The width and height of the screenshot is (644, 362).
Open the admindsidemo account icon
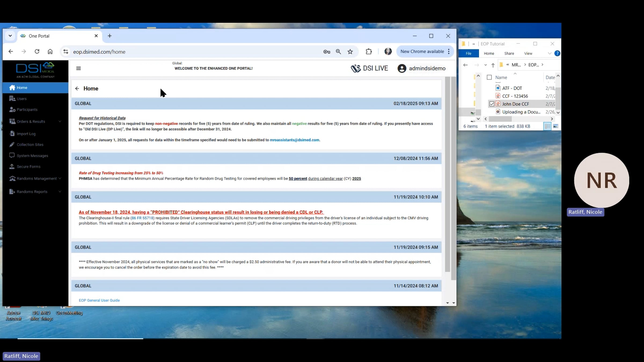click(402, 68)
